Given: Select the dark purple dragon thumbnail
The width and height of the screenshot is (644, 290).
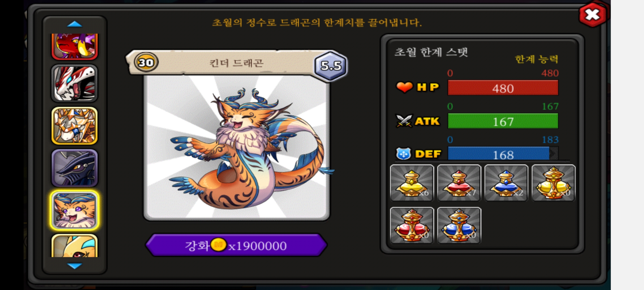Looking at the screenshot, I should (x=74, y=168).
